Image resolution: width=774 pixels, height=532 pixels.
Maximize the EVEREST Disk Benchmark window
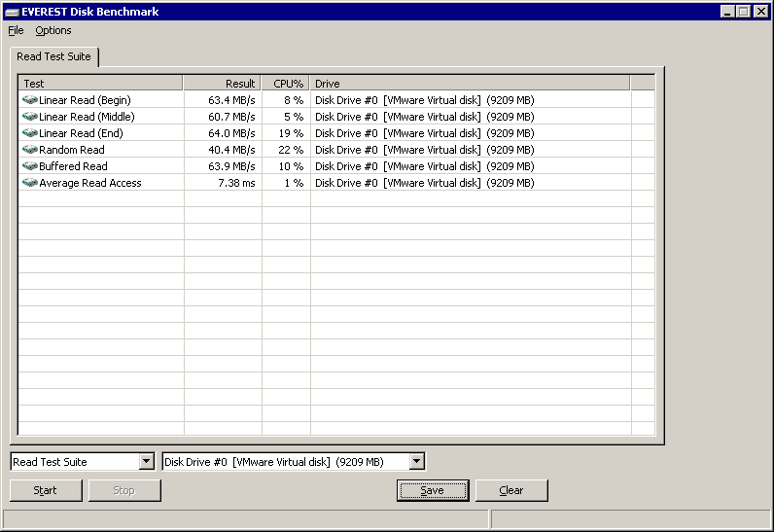coord(744,12)
